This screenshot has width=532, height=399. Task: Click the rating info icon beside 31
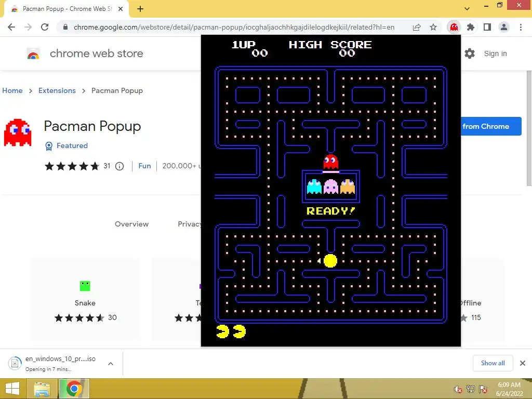coord(119,166)
